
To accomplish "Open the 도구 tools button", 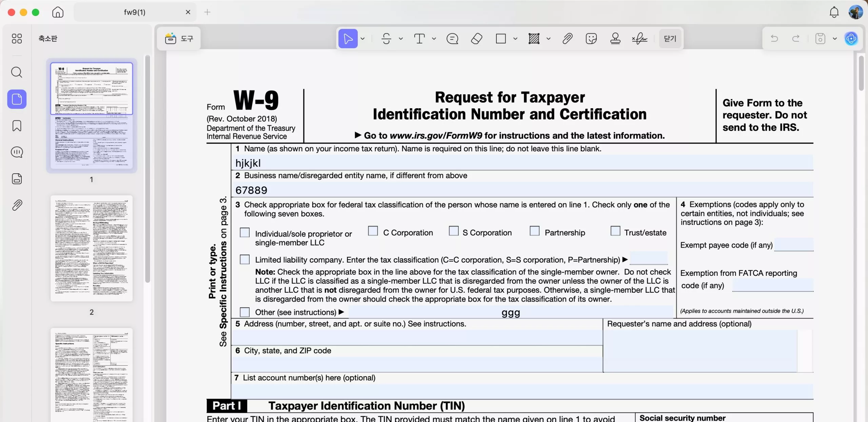I will coord(179,39).
